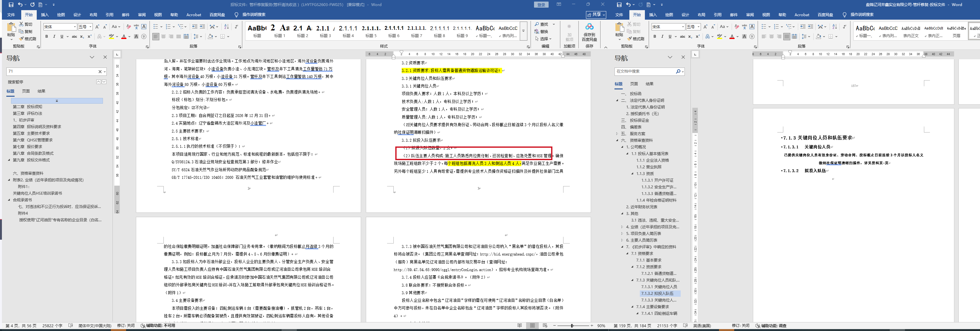The height and width of the screenshot is (331, 980).
Task: Increase font size in left window ribbon
Action: pyautogui.click(x=97, y=27)
